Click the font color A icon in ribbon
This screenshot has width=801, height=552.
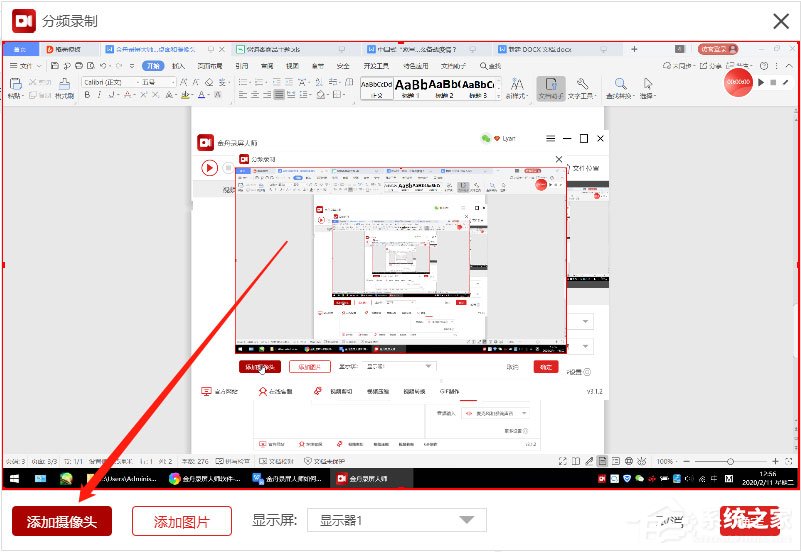click(202, 95)
